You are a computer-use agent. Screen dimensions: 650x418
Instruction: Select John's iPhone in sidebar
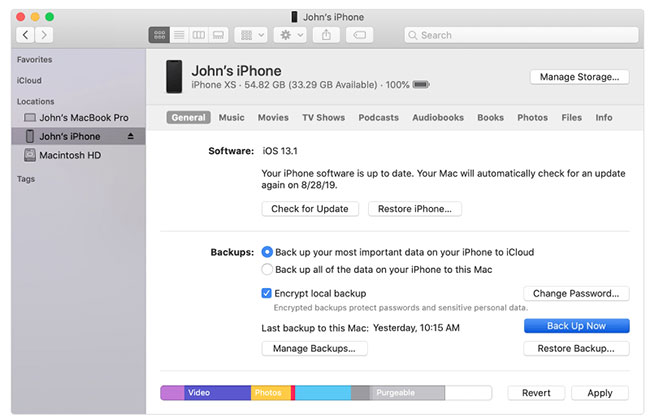click(x=78, y=136)
